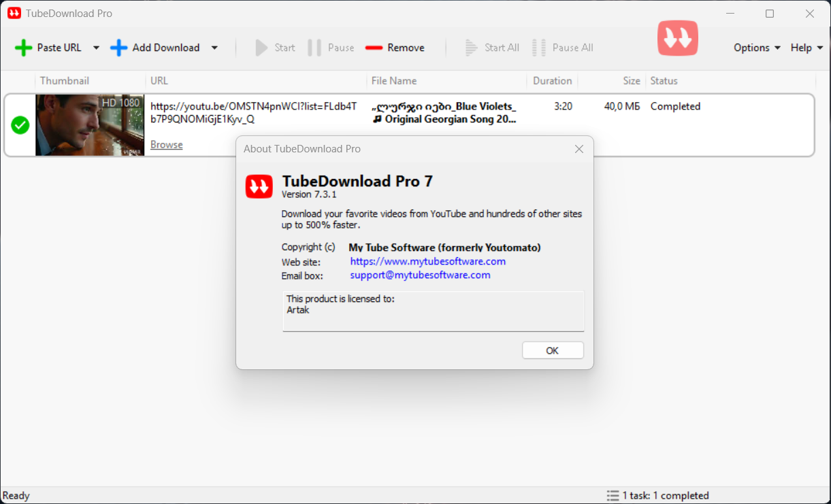The height and width of the screenshot is (504, 831).
Task: Click the green plus Paste URL icon
Action: [x=23, y=48]
